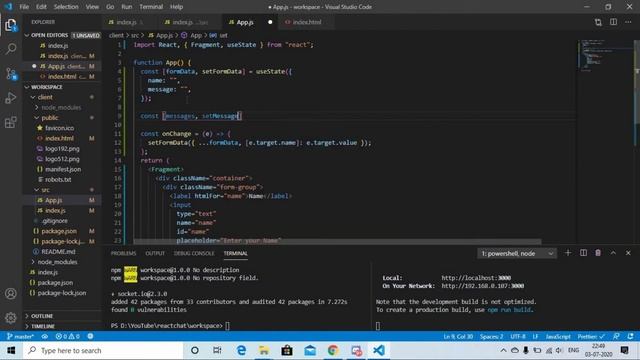
Task: Click the master branch status item
Action: point(20,336)
